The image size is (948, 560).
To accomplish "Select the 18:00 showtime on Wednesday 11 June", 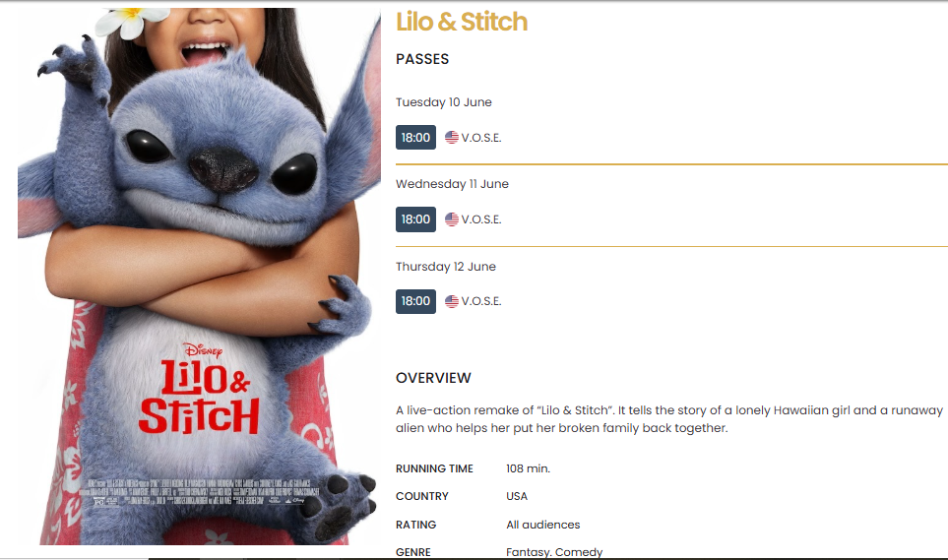I will pos(415,218).
